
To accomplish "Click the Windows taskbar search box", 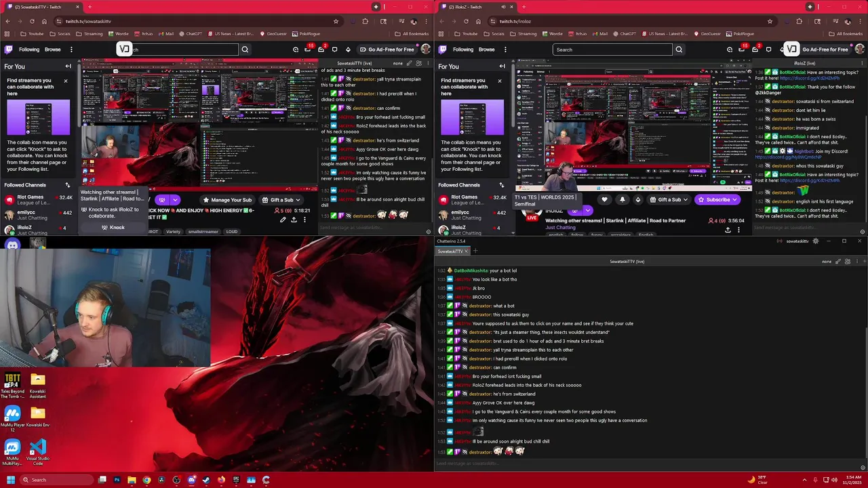I will point(56,480).
